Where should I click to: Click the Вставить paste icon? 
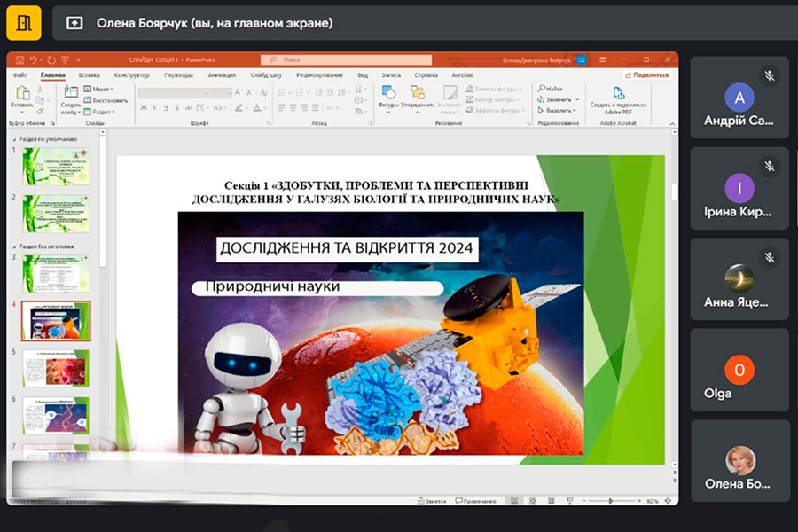(21, 93)
